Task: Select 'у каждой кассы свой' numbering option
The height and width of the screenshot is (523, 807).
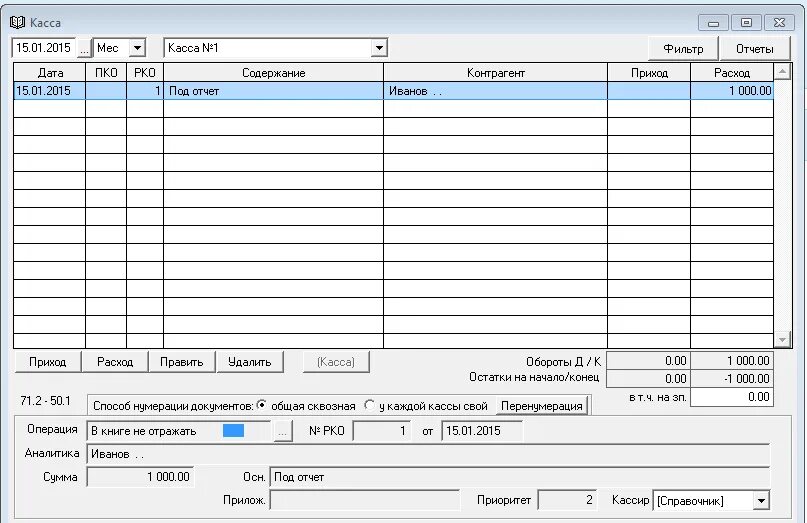Action: tap(370, 405)
